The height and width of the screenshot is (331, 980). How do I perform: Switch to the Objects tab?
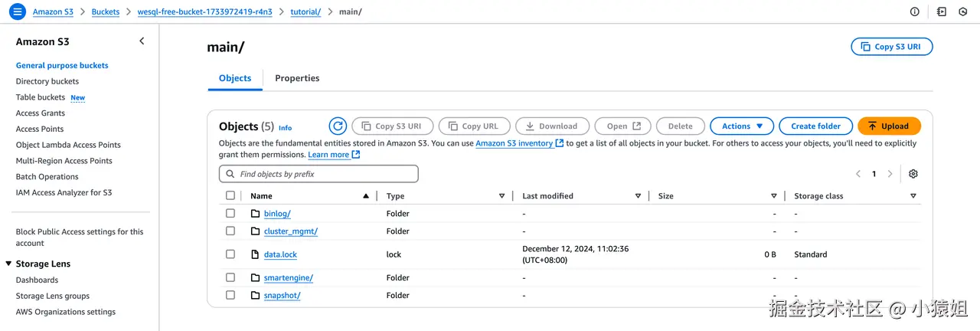235,78
